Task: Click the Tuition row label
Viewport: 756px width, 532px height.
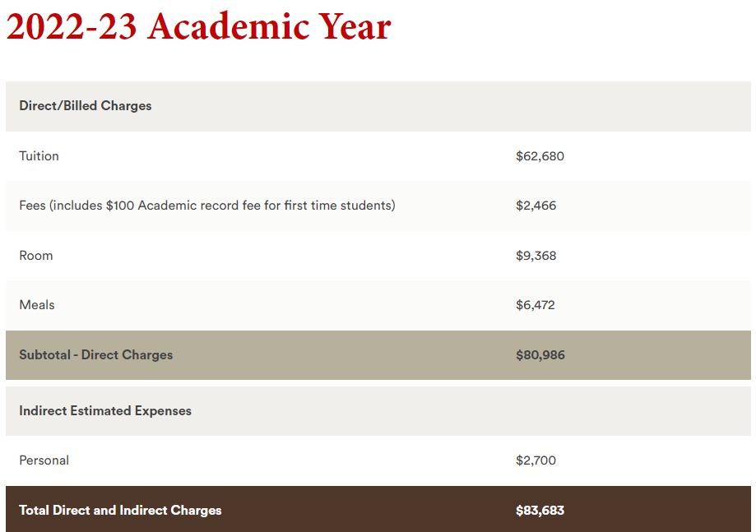Action: coord(39,156)
